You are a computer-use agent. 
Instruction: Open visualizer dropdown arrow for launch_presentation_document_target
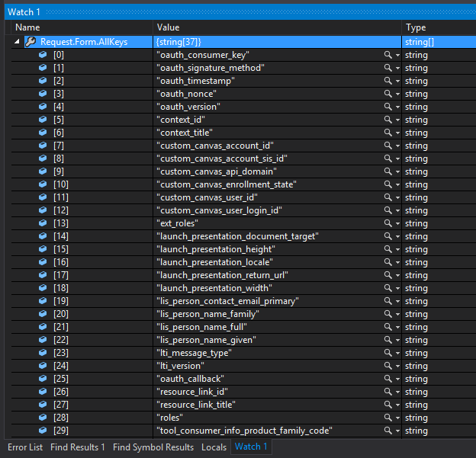[x=397, y=236]
